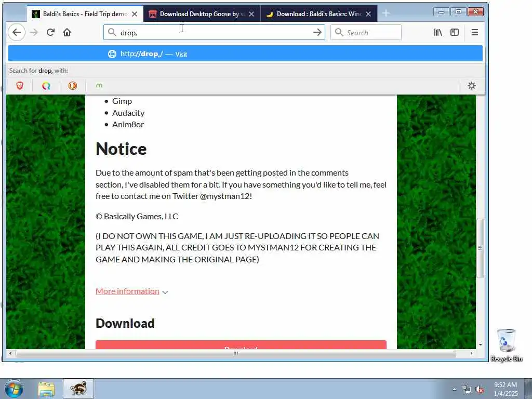This screenshot has width=532, height=399.
Task: Click the © Basically Games, LLC text
Action: (x=137, y=217)
